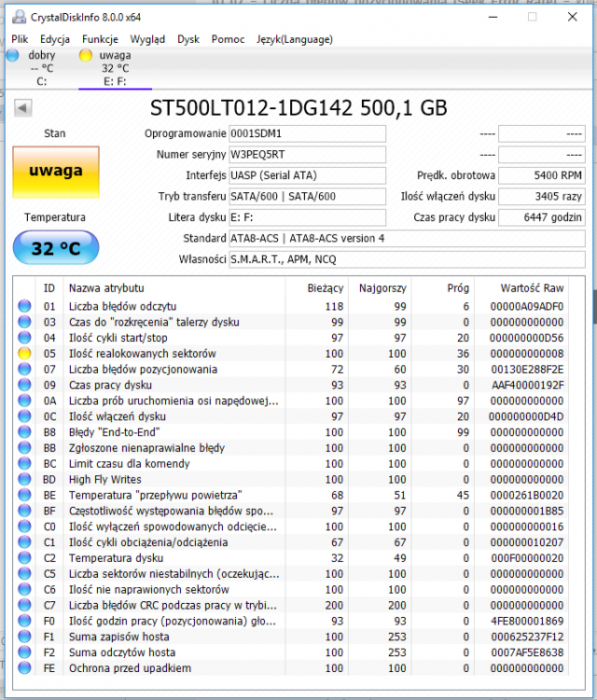Open the Dysk menu
The height and width of the screenshot is (700, 597).
(188, 39)
